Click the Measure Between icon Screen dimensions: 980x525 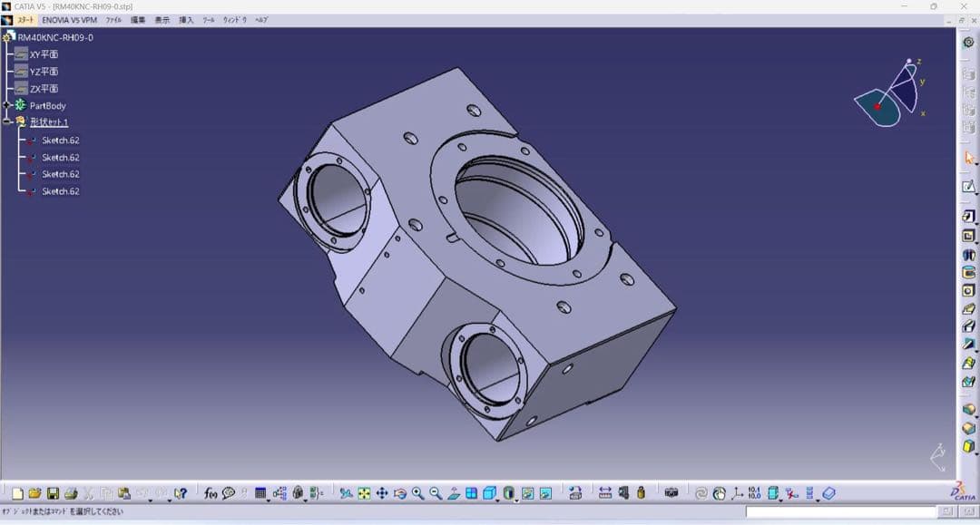[x=605, y=493]
